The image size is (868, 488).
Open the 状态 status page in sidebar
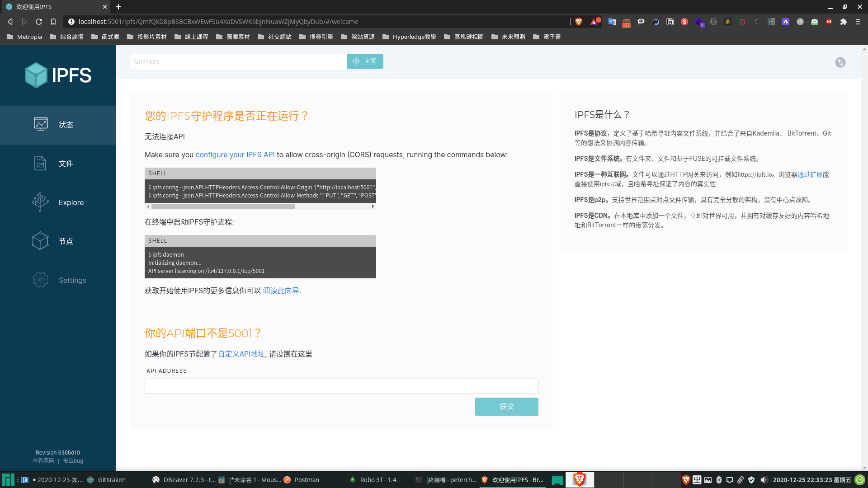click(x=58, y=125)
